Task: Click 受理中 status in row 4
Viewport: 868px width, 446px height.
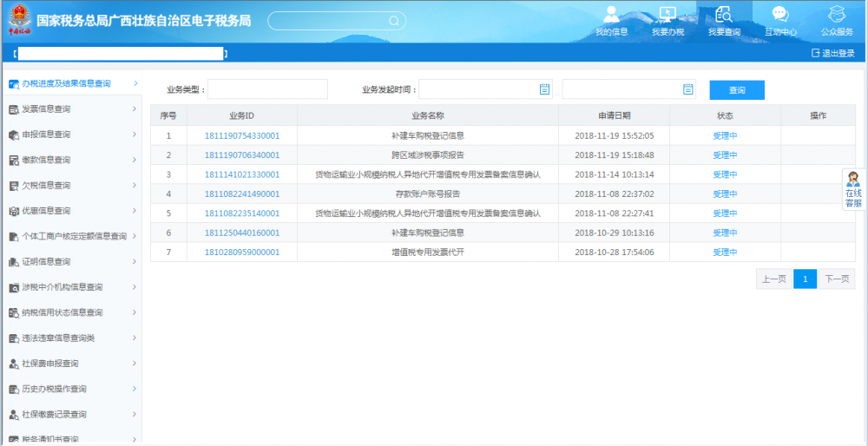Action: tap(725, 193)
